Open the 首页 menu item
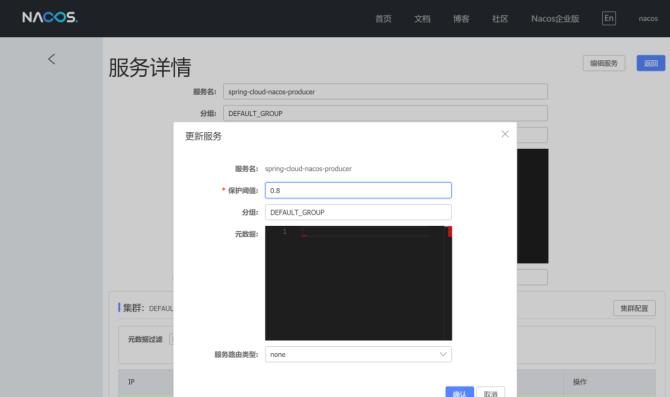The image size is (670, 397). click(x=383, y=19)
